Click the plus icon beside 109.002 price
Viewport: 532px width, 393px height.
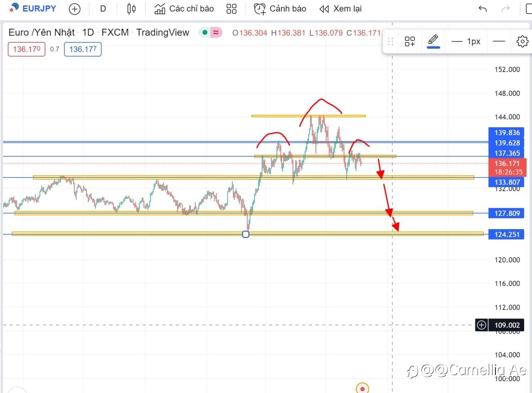pyautogui.click(x=481, y=325)
